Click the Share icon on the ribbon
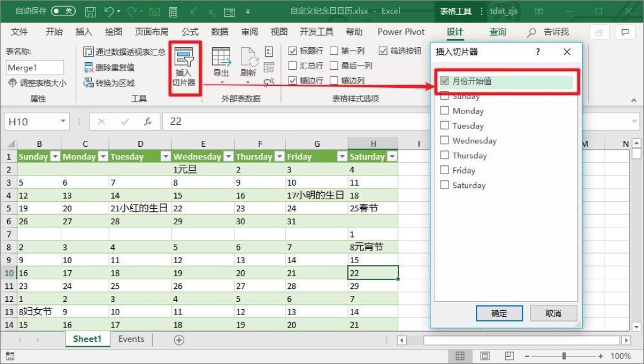 pyautogui.click(x=599, y=32)
